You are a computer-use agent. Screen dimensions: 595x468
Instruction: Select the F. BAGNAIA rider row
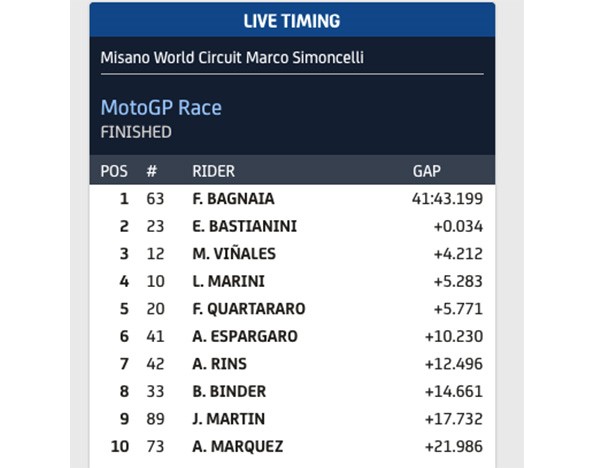(x=292, y=199)
